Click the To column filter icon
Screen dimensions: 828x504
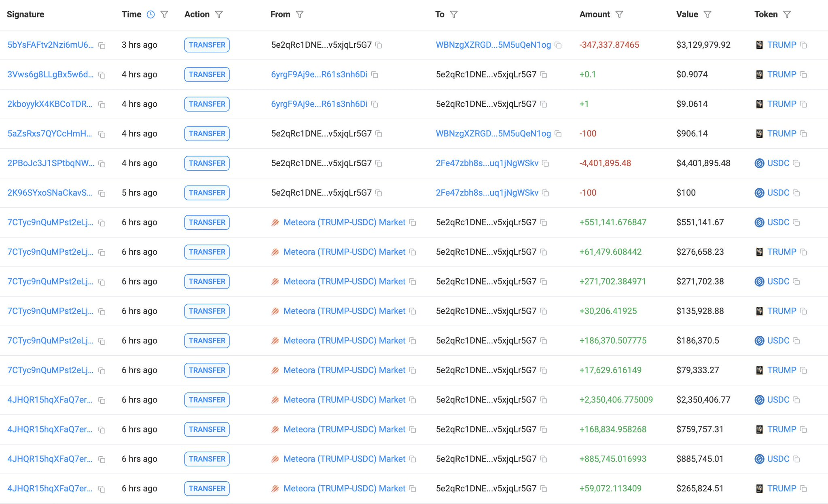454,15
